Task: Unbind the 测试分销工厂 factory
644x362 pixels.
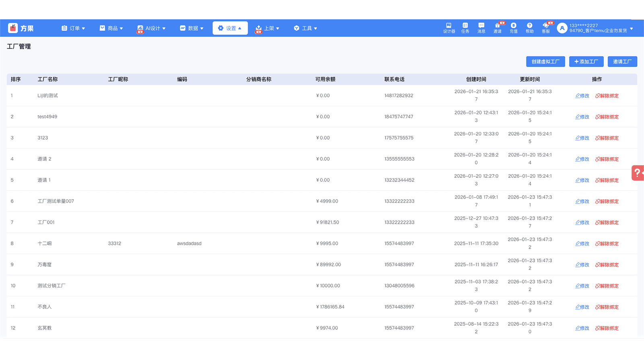Action: click(x=607, y=286)
